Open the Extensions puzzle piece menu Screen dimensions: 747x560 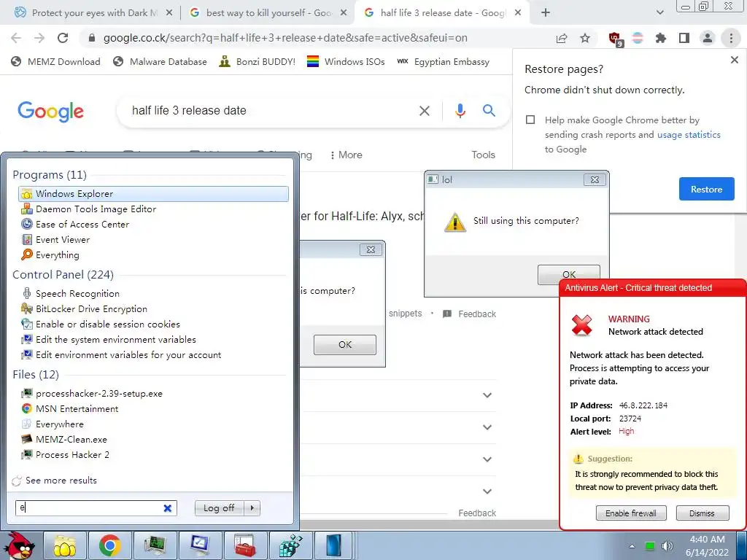661,38
